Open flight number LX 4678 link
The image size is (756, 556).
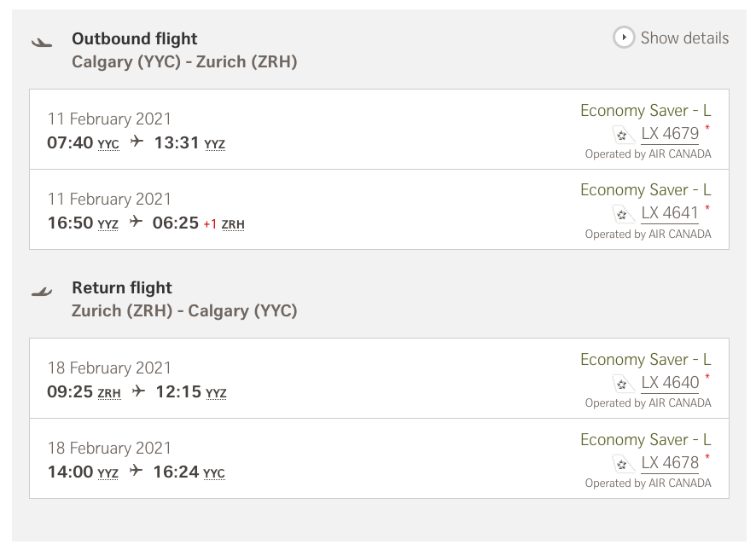tap(670, 462)
